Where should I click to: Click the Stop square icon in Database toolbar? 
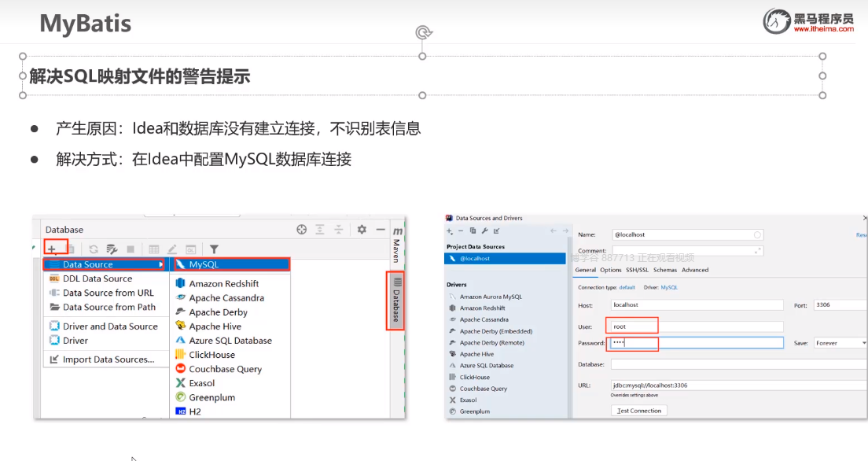[131, 249]
